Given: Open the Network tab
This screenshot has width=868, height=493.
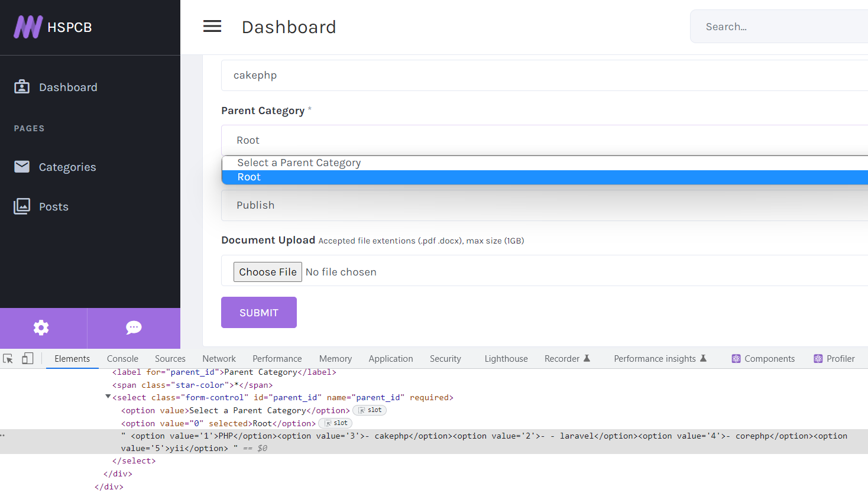Looking at the screenshot, I should [x=219, y=359].
